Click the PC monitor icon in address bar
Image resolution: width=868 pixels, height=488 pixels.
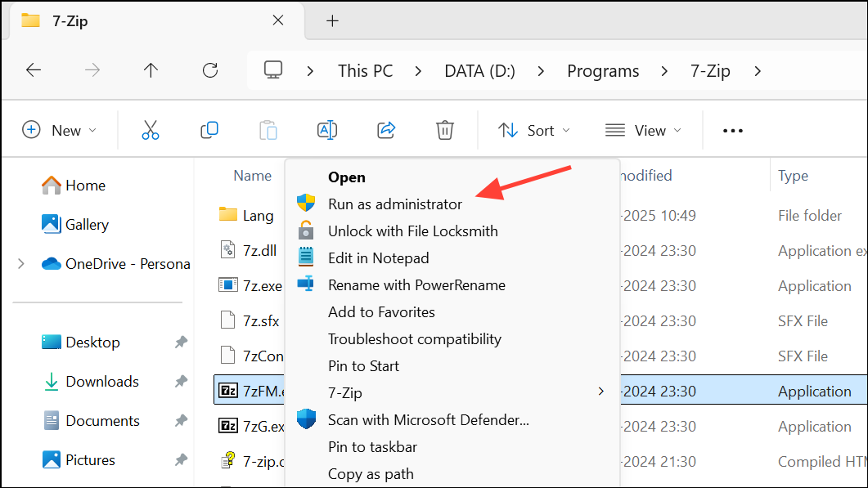coord(273,70)
